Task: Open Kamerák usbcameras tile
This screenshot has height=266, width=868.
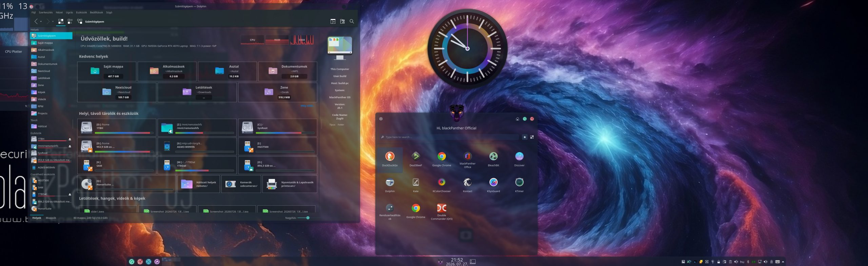Action: pyautogui.click(x=241, y=184)
